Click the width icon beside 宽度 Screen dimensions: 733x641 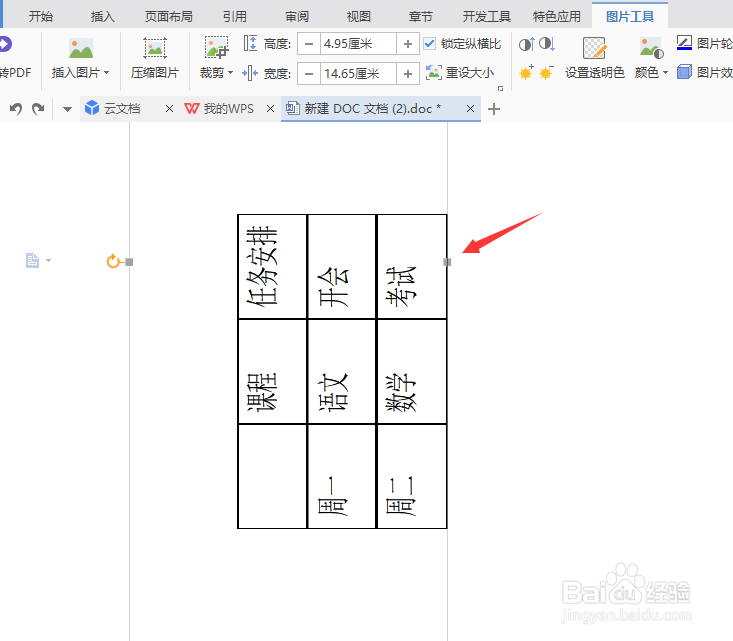click(250, 73)
